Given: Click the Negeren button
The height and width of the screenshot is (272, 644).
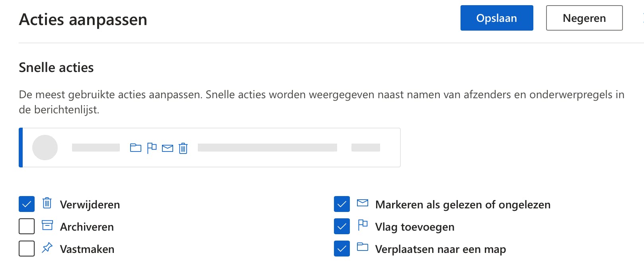Looking at the screenshot, I should tap(584, 18).
